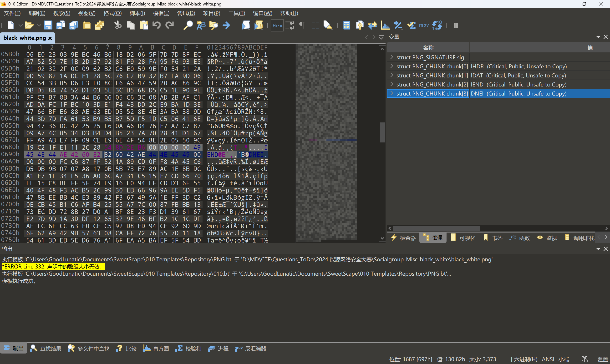
Task: Open Replace with the AB icon
Action: point(201,25)
